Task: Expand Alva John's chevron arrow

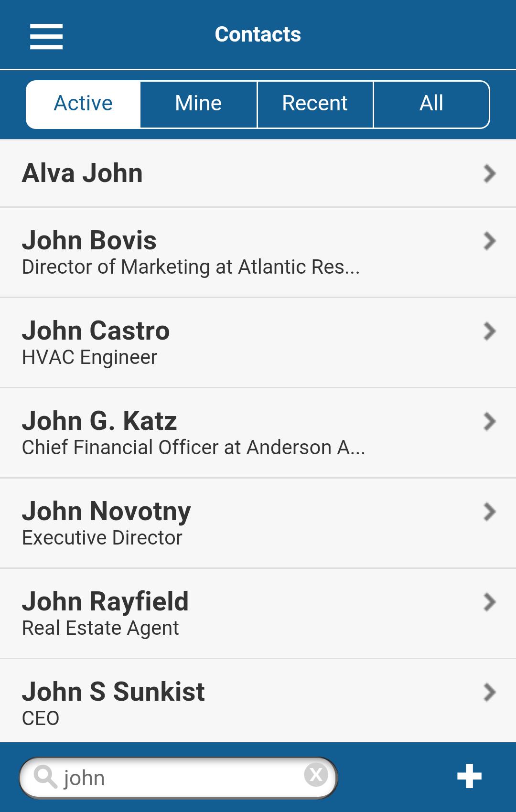Action: coord(490,173)
